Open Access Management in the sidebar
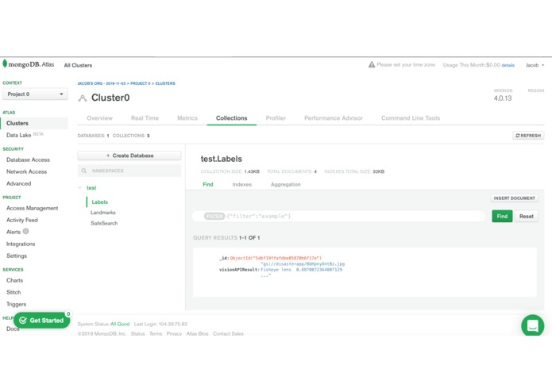The image size is (552, 392). (x=32, y=208)
